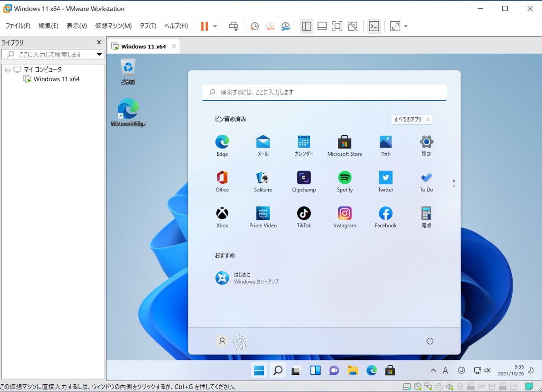542x392 pixels.
Task: Launch Spotify from pinned apps
Action: point(345,182)
